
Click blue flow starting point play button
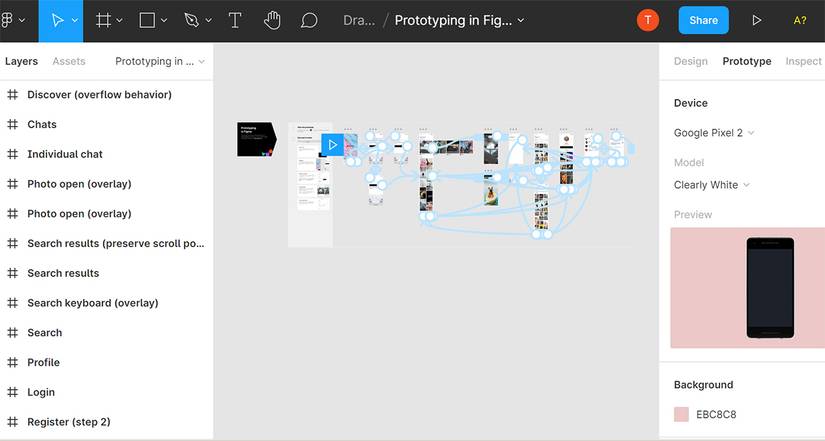point(333,144)
